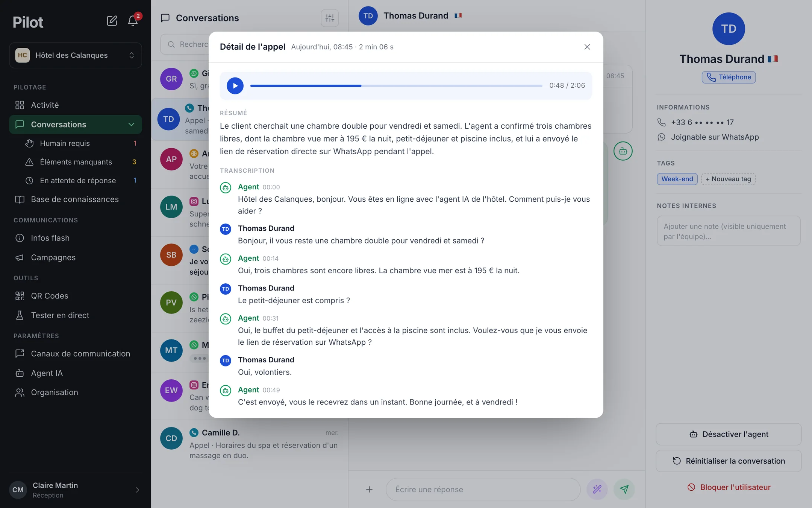
Task: Open Base de connaissances
Action: coord(76,199)
